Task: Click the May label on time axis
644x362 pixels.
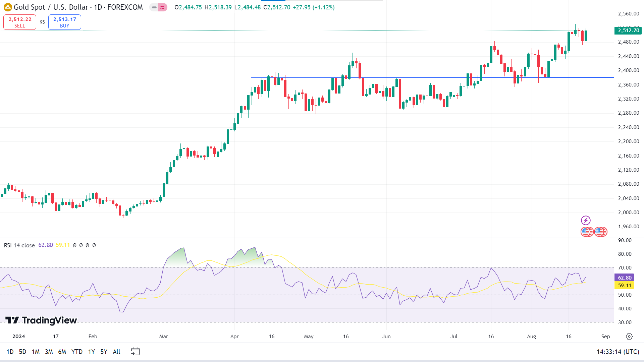Action: [x=309, y=337]
